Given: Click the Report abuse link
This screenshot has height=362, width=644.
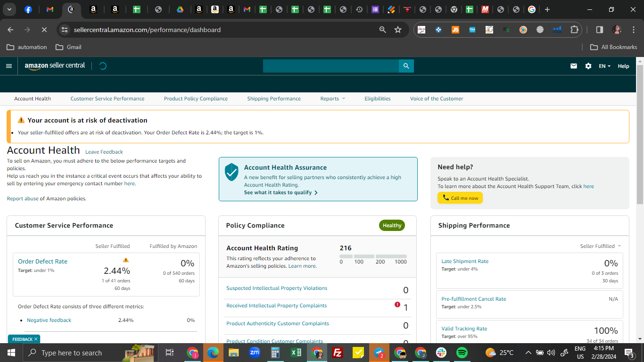Looking at the screenshot, I should 23,198.
